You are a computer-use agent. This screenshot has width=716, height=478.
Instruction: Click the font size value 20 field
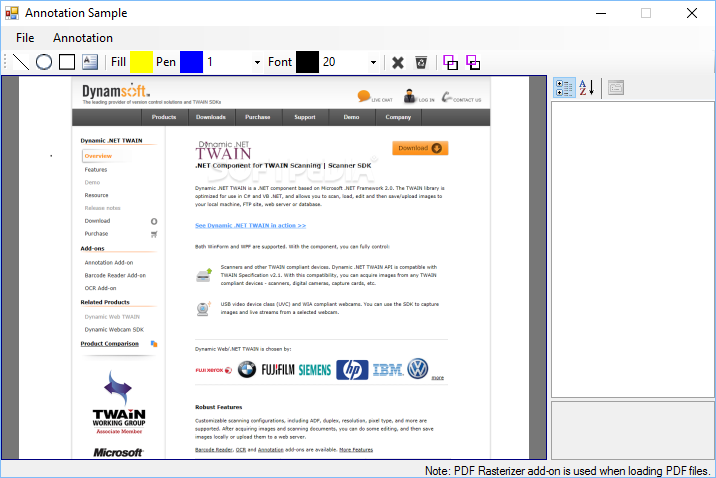[344, 62]
